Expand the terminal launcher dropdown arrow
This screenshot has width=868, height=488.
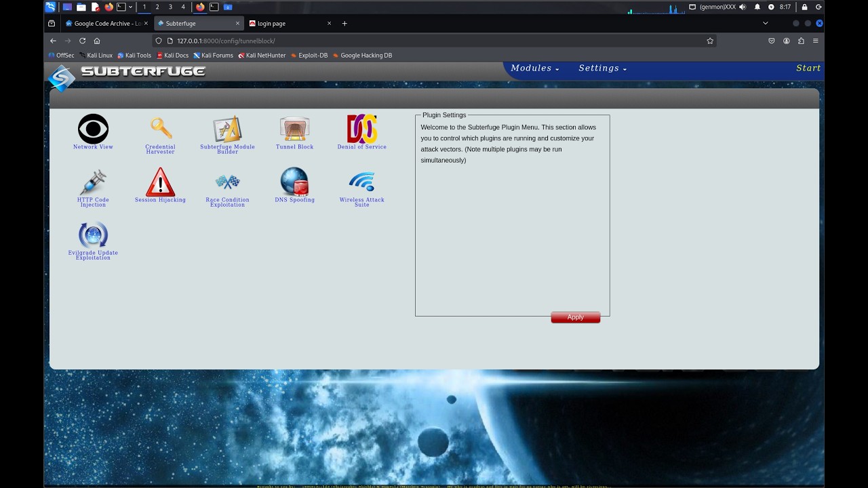click(130, 7)
